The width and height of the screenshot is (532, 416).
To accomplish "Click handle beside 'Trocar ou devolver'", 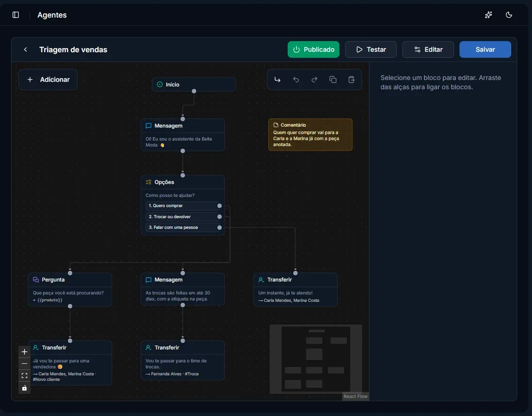I will click(x=219, y=217).
